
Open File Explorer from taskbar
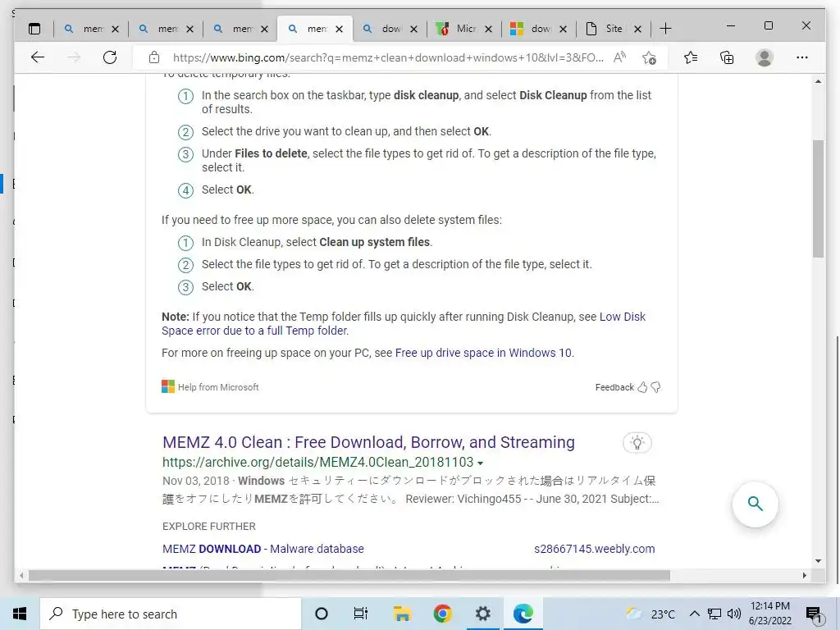pyautogui.click(x=402, y=614)
